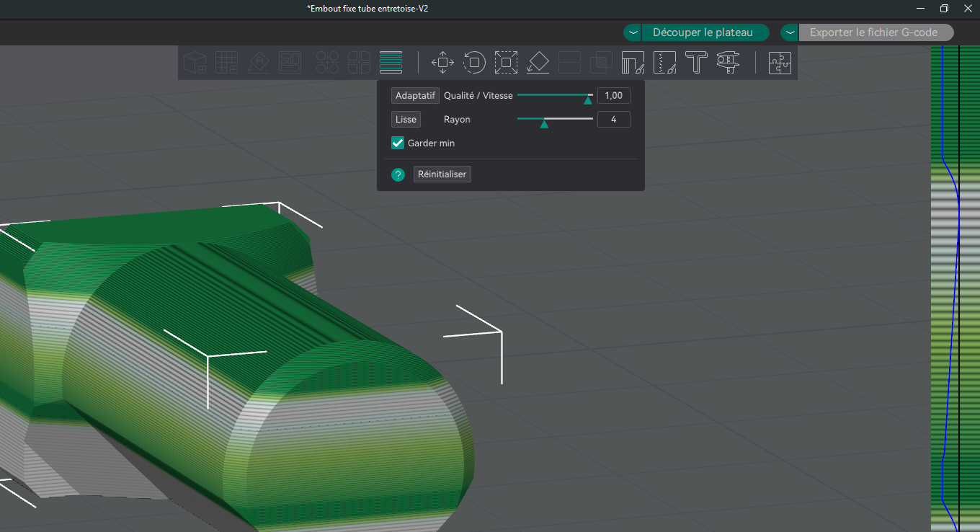Choose the Scale tool
980x532 pixels.
[506, 63]
